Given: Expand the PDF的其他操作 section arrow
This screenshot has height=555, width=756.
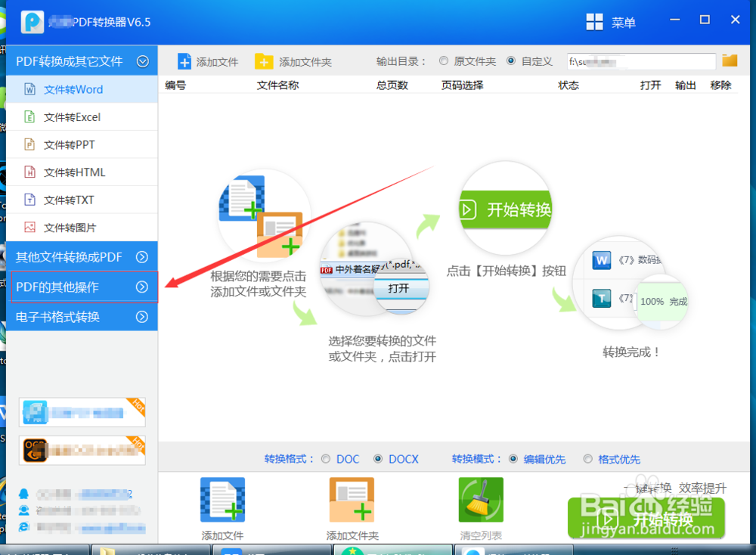Looking at the screenshot, I should click(x=142, y=287).
